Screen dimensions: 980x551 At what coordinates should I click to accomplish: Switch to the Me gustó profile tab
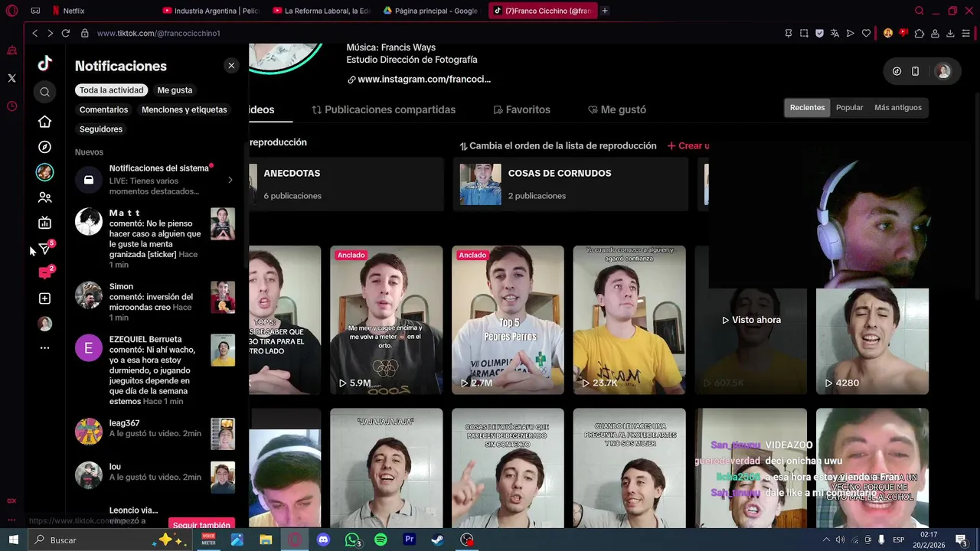617,109
